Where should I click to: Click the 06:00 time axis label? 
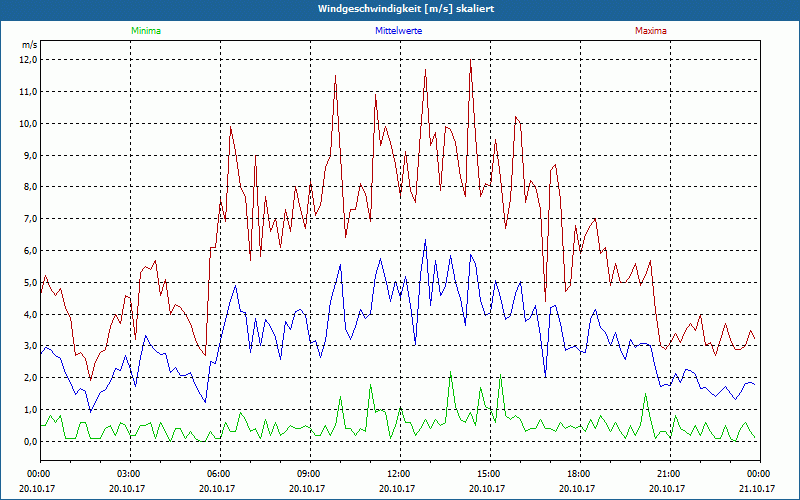(220, 474)
